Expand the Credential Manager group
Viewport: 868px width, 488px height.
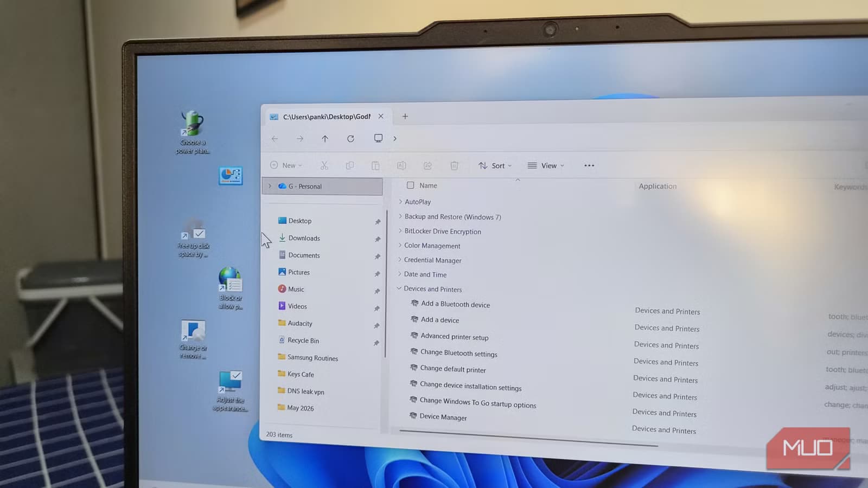pyautogui.click(x=400, y=259)
